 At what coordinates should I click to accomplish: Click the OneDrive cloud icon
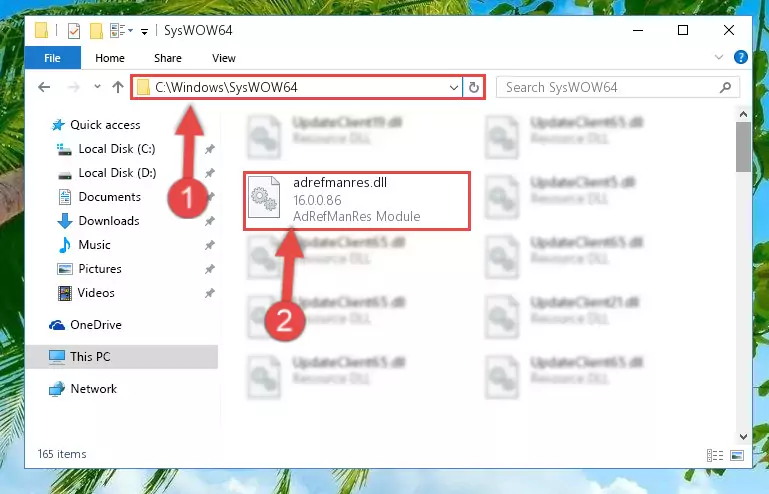click(x=57, y=325)
